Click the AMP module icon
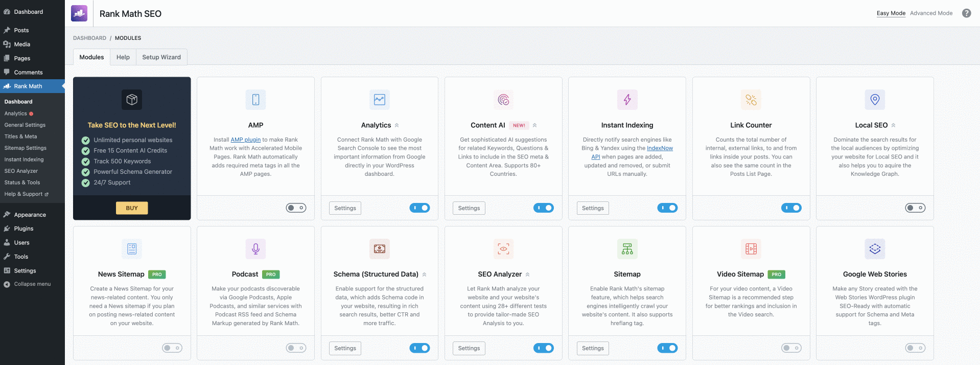980x365 pixels. click(x=255, y=100)
